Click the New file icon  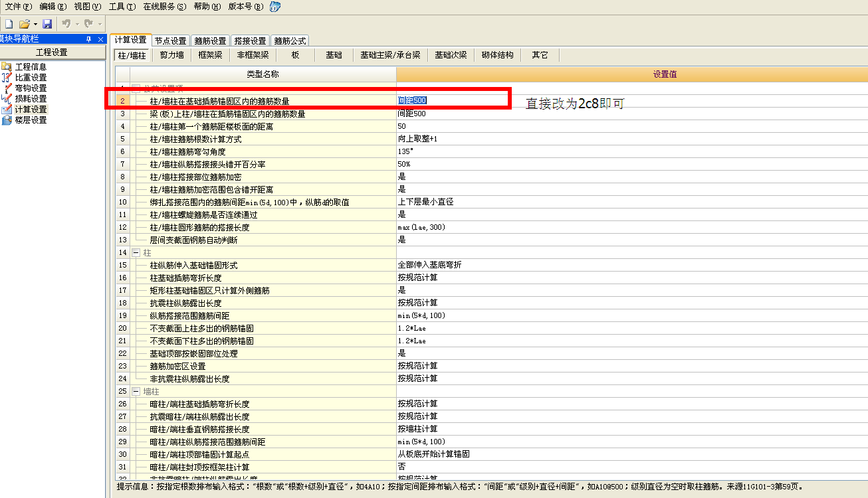point(9,24)
